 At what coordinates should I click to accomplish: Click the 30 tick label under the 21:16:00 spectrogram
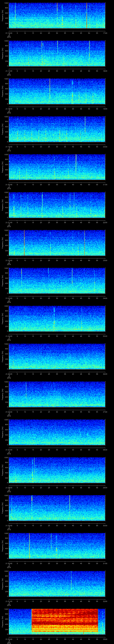(57, 33)
